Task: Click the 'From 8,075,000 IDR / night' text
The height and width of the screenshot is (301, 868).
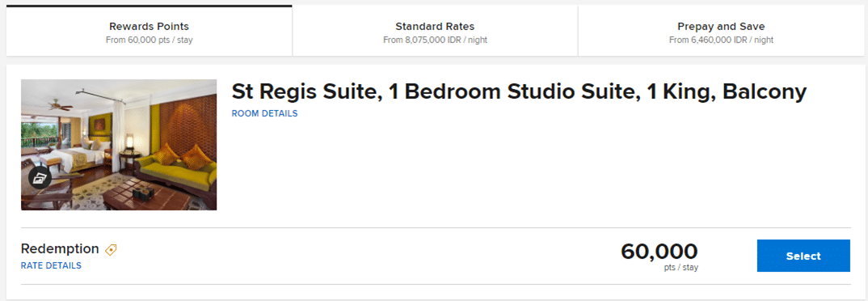Action: point(435,40)
